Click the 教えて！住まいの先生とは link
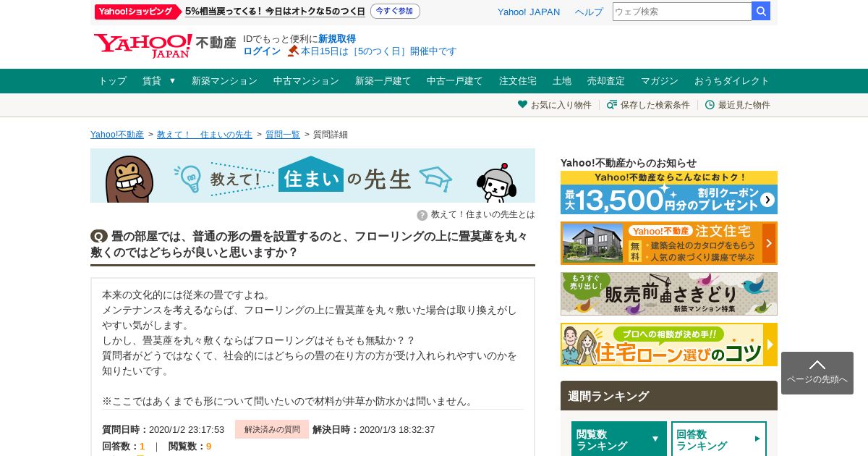 click(x=483, y=215)
